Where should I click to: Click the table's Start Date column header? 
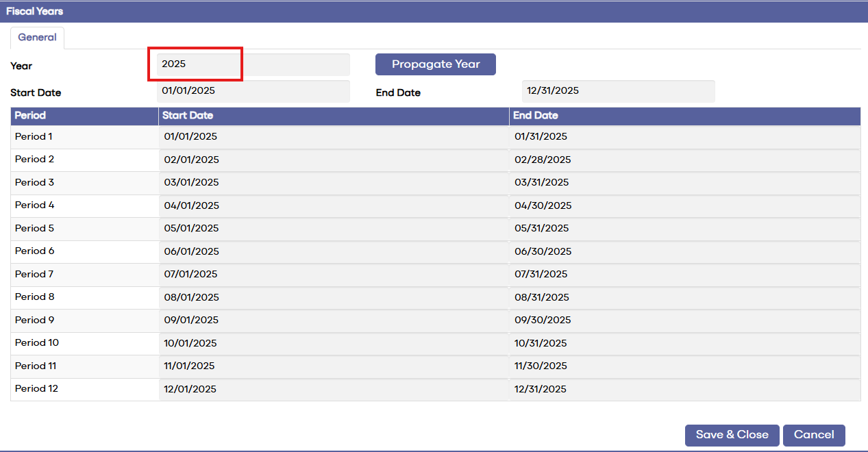(x=334, y=116)
